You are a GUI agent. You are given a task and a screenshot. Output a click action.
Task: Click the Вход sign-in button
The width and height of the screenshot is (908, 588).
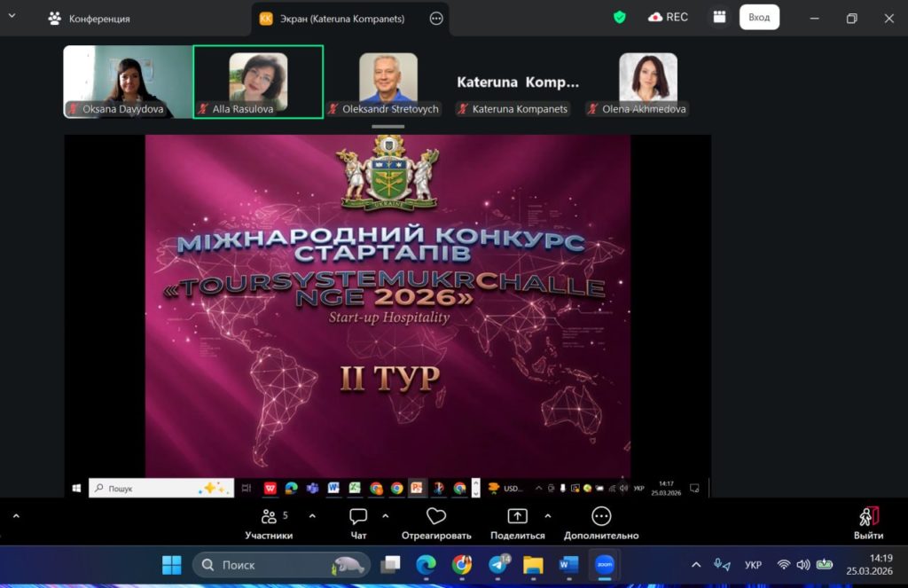click(759, 17)
